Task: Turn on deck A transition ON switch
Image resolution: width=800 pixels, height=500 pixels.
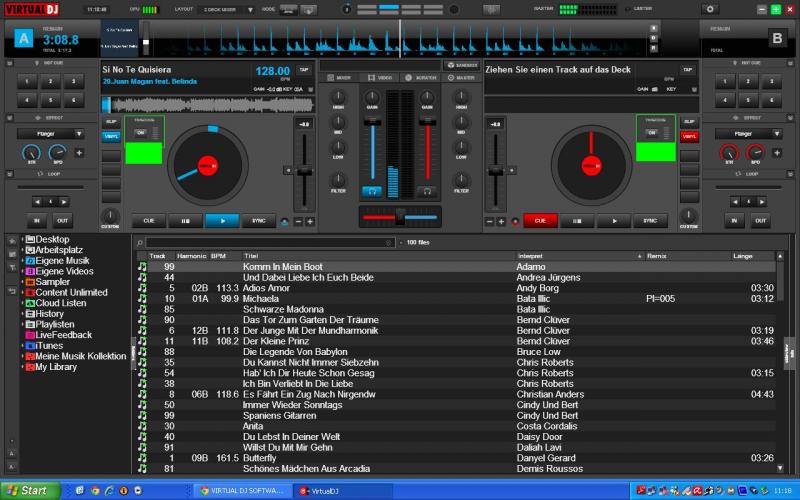Action: pos(141,132)
